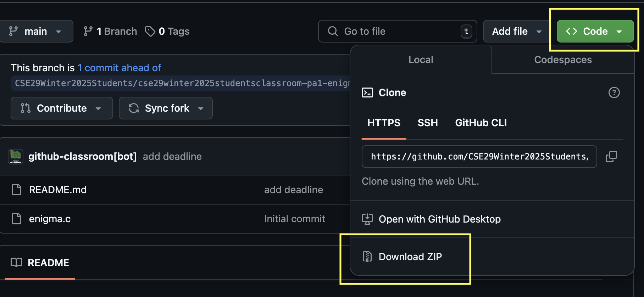Open the clone help question-mark icon
This screenshot has width=644, height=297.
tap(614, 93)
